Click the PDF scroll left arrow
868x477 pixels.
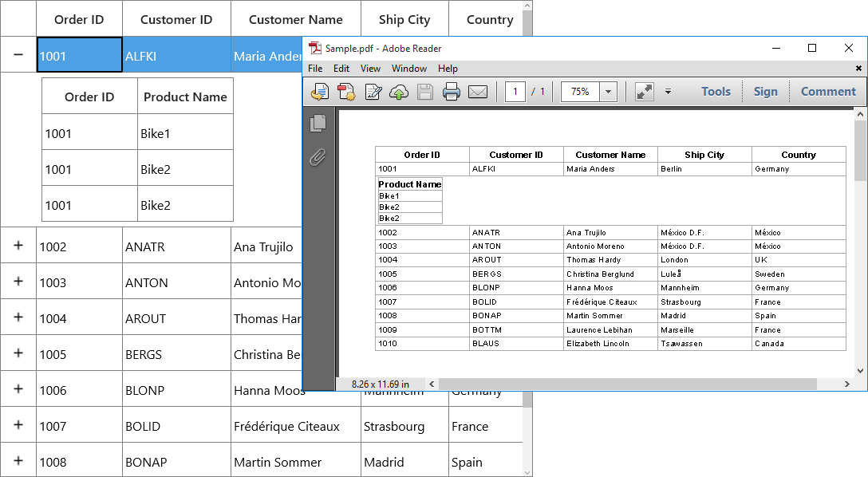point(432,384)
